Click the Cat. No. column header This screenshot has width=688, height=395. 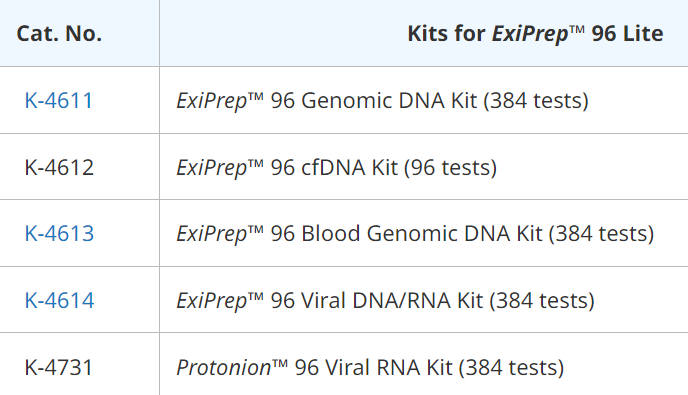(x=59, y=33)
